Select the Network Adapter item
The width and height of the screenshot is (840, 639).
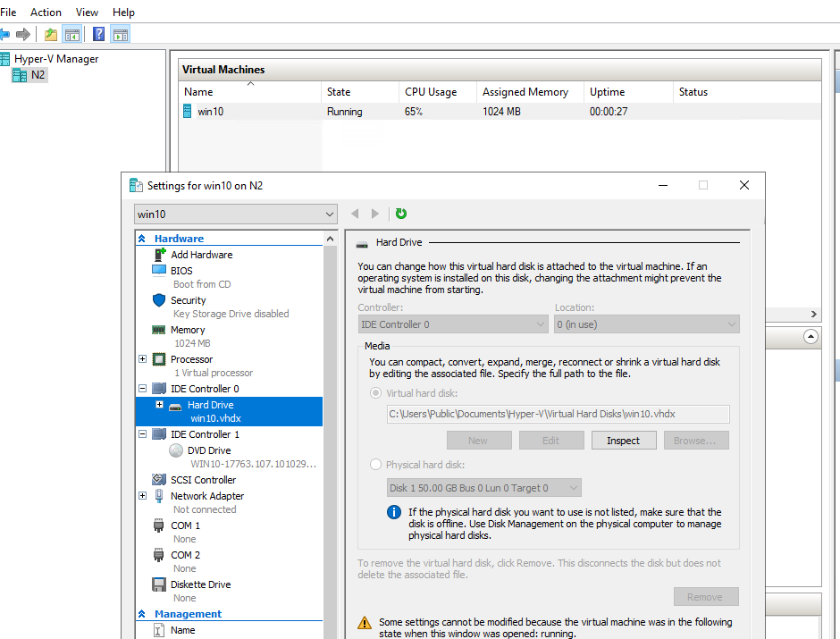(207, 496)
